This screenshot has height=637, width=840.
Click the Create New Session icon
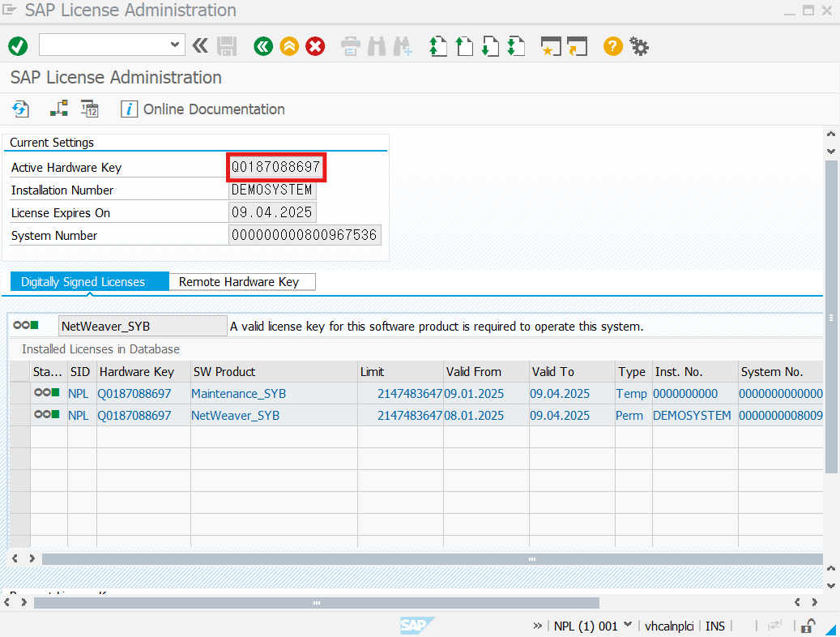[x=551, y=47]
